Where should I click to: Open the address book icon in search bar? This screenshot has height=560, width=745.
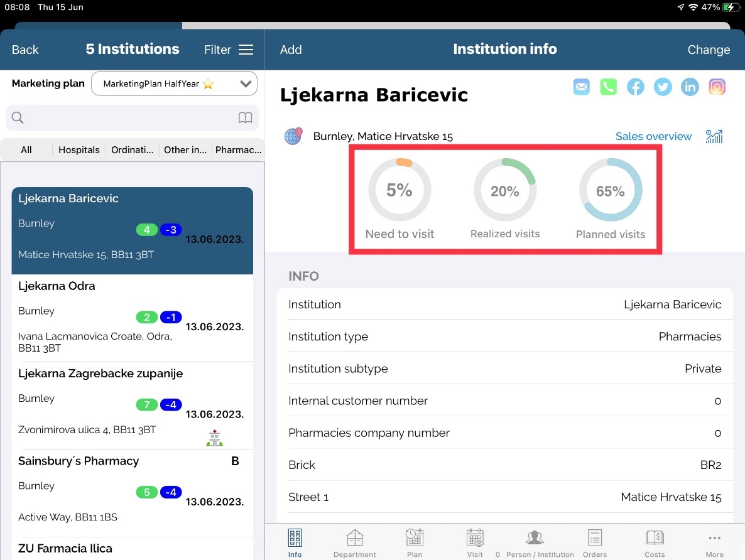(x=245, y=118)
